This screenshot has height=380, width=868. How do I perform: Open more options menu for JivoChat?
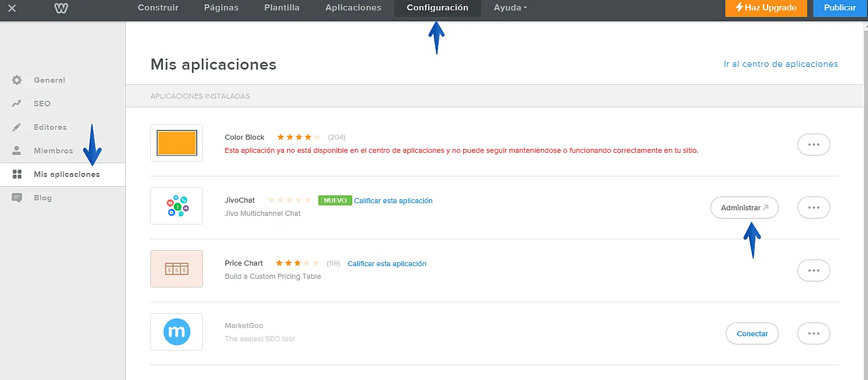coord(813,208)
